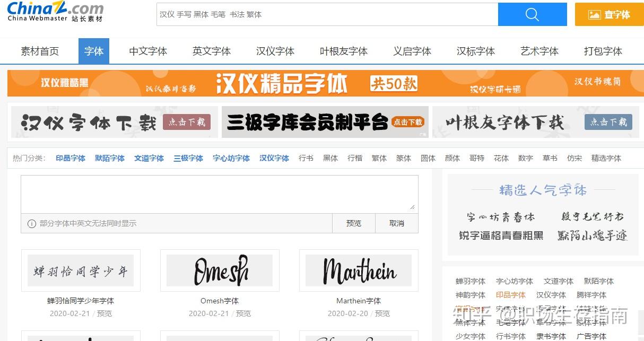Click 预览 under 蝉羽恰同学少年字体

(105, 313)
